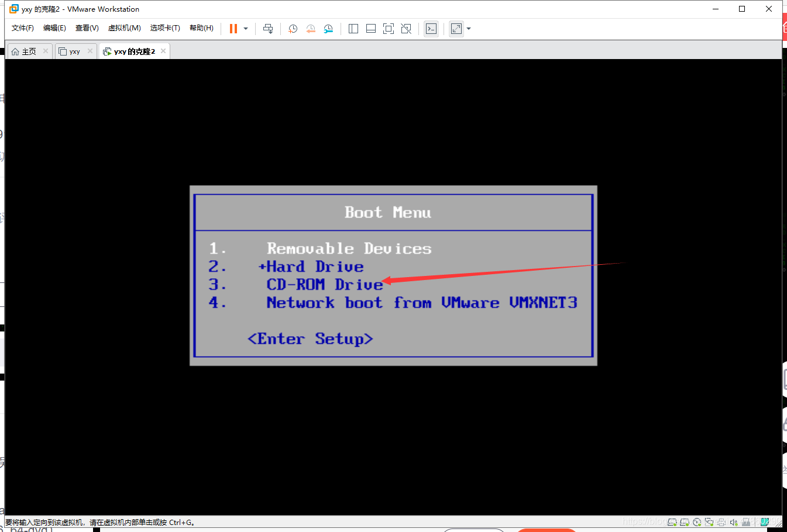
Task: Open the 帮助(H) menu
Action: (201, 28)
